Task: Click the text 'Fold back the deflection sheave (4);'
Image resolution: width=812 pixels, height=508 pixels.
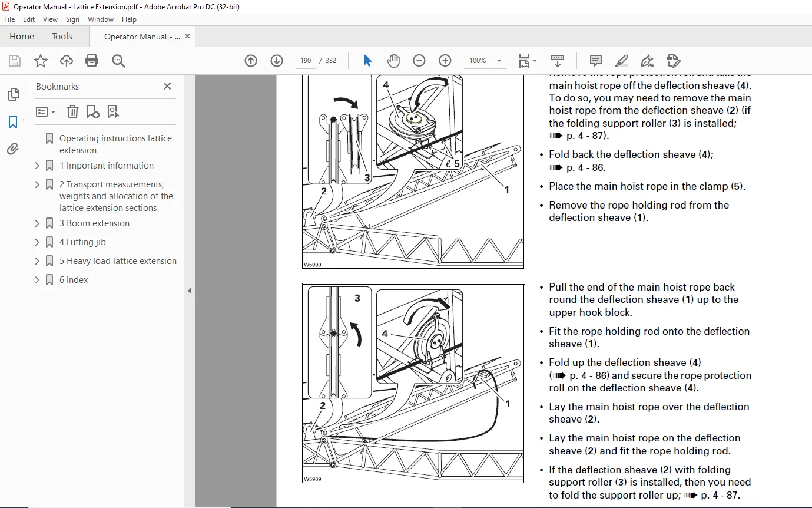Action: [x=631, y=154]
